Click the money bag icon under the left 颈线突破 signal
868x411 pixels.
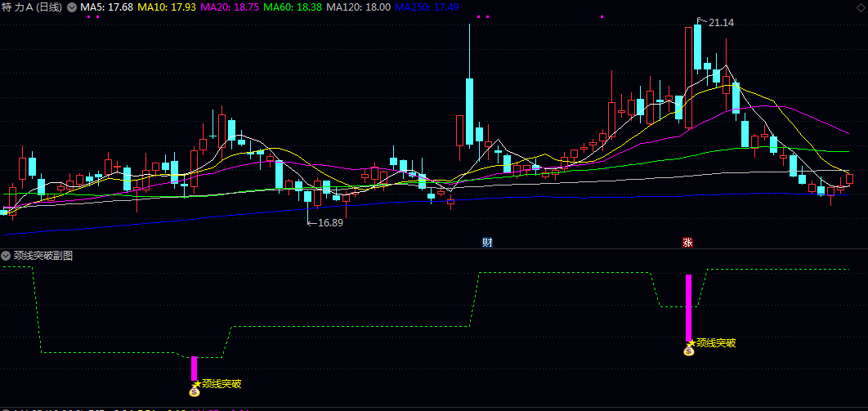pyautogui.click(x=195, y=391)
